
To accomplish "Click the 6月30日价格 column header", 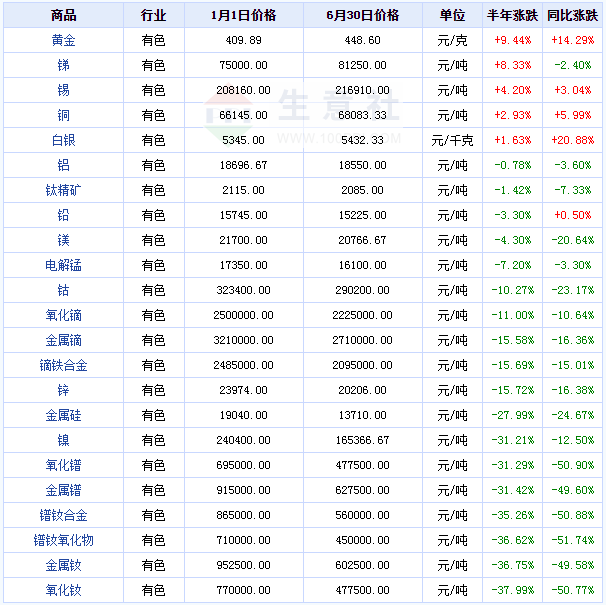I will tap(362, 16).
